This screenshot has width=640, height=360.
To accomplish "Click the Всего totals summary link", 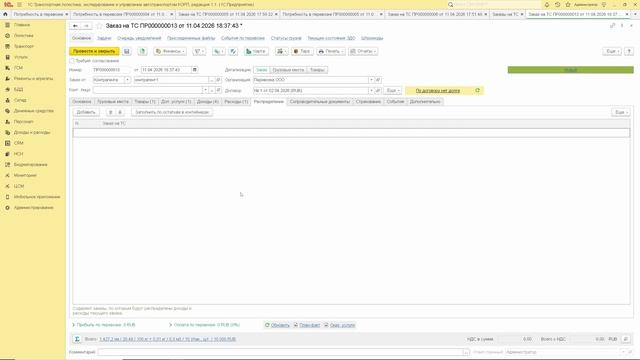I will [167, 339].
